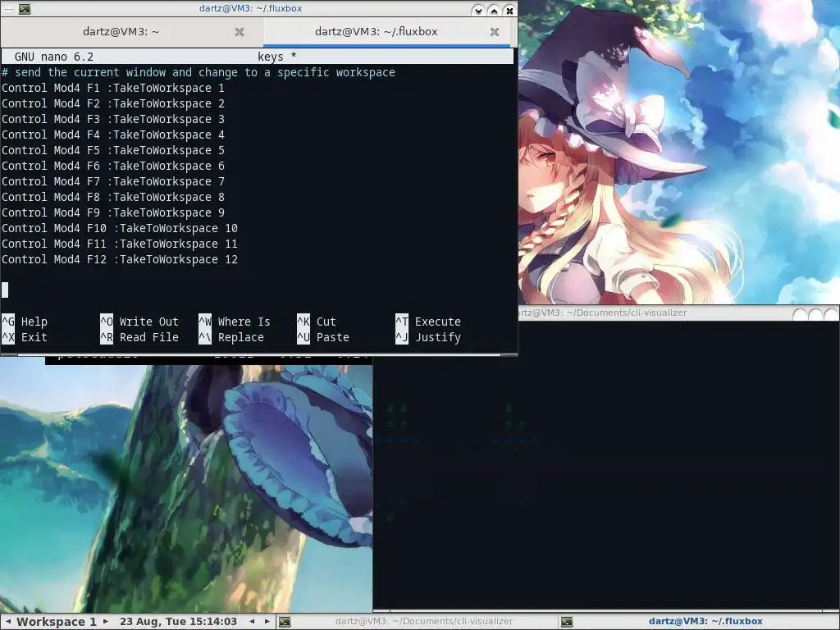
Task: Shade the .fluxbox terminal window using down-arrow button
Action: (x=478, y=10)
